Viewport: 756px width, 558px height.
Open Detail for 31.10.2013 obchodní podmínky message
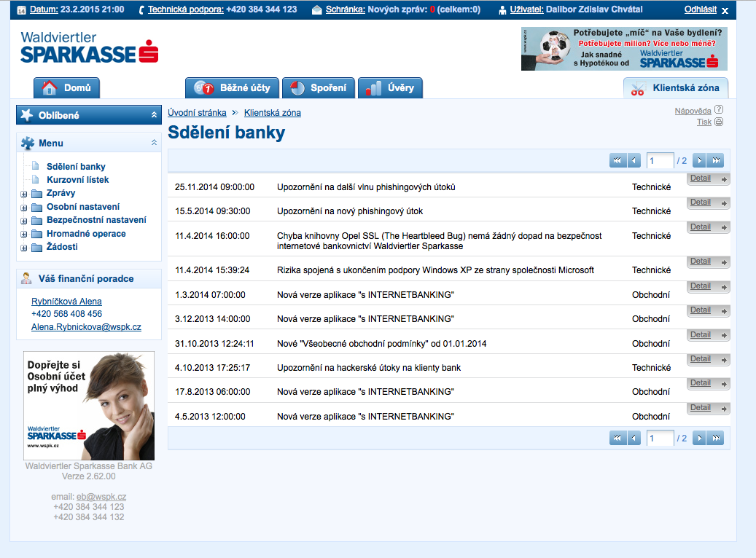(x=708, y=335)
